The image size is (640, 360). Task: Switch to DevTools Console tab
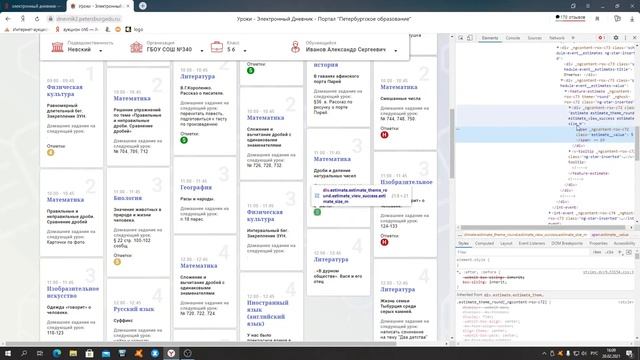pyautogui.click(x=513, y=38)
